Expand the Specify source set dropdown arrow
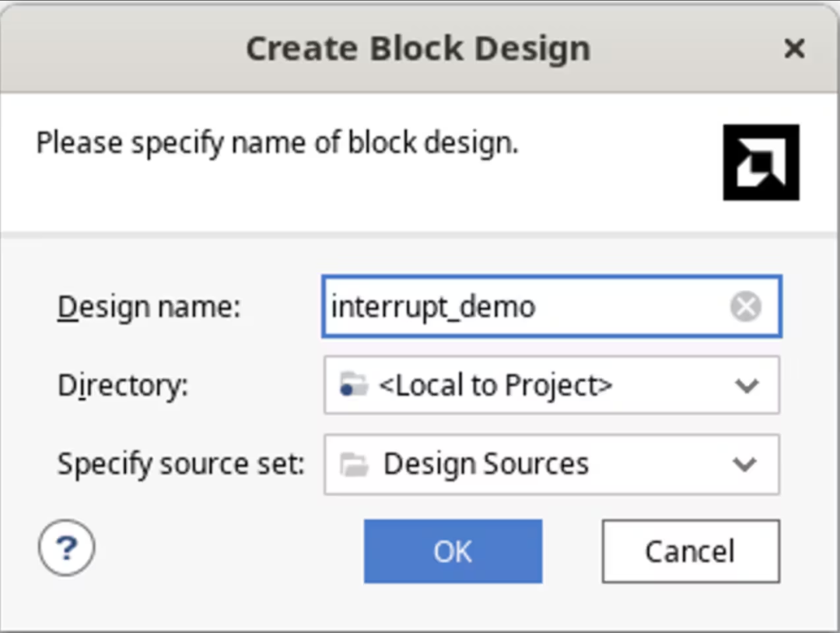840x633 pixels. coord(745,464)
